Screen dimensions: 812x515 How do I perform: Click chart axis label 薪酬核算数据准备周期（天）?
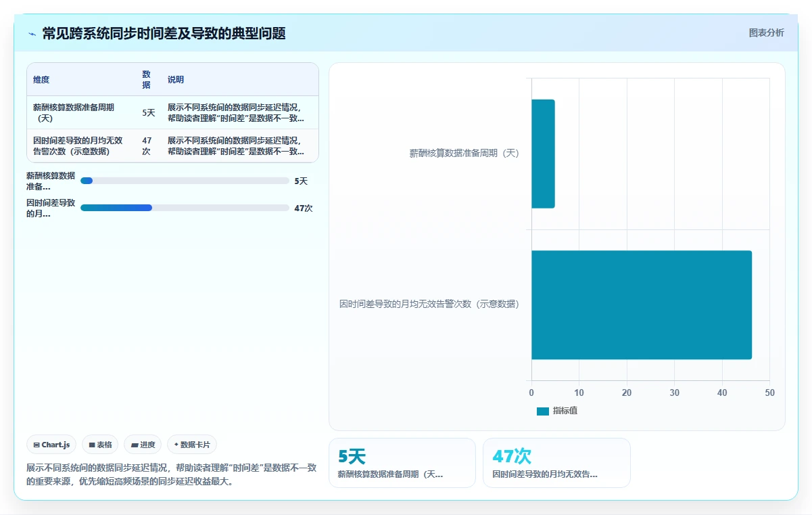(464, 153)
